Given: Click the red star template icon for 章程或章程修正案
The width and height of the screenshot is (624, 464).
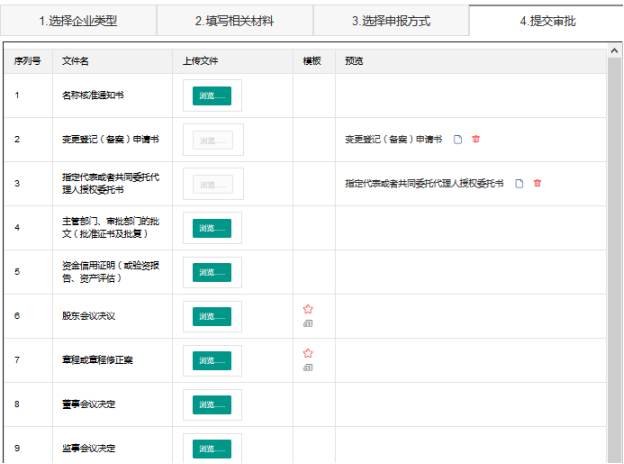Looking at the screenshot, I should [x=308, y=353].
